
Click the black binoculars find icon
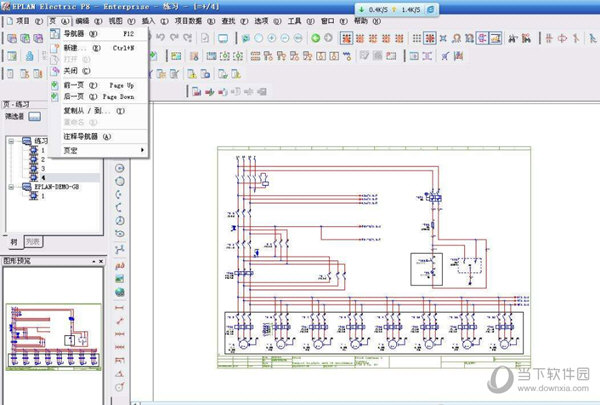pyautogui.click(x=512, y=38)
